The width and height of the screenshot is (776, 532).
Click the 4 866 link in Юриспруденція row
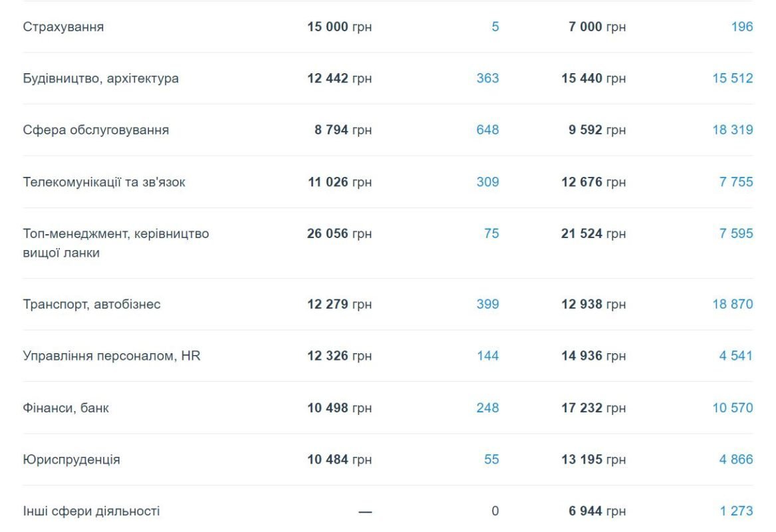pyautogui.click(x=735, y=460)
